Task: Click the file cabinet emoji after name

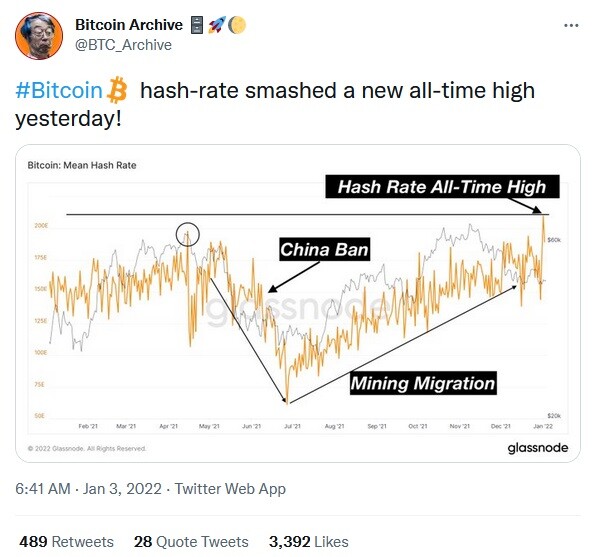Action: pyautogui.click(x=197, y=25)
